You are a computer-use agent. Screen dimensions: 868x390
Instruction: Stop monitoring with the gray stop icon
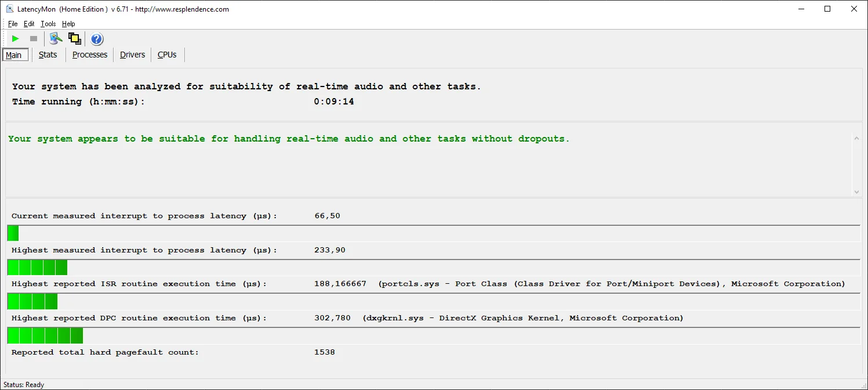point(34,39)
